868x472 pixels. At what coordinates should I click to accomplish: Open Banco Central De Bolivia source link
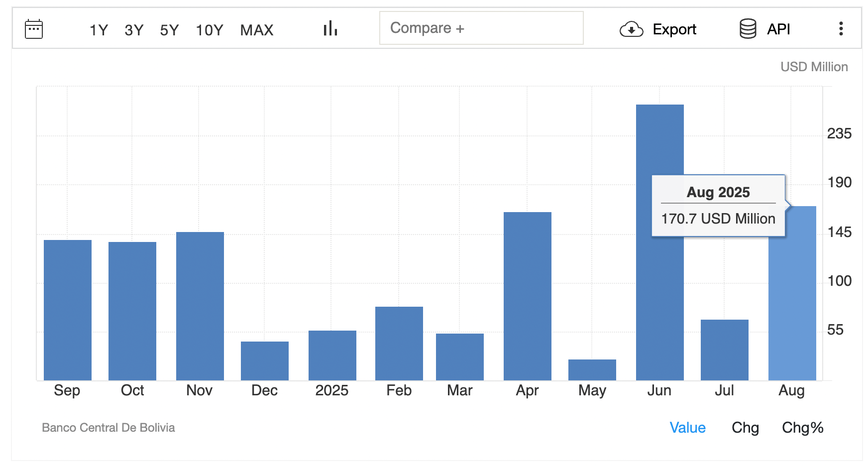[x=108, y=428]
